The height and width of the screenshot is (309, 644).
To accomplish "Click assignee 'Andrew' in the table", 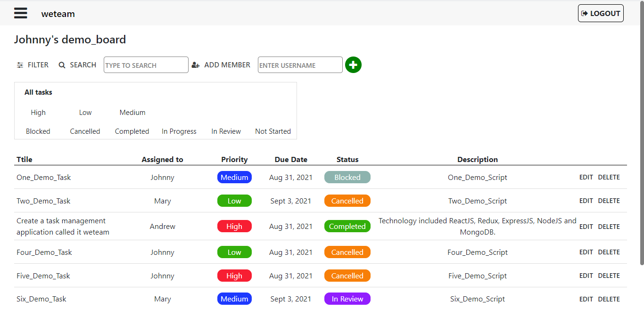I will [163, 227].
